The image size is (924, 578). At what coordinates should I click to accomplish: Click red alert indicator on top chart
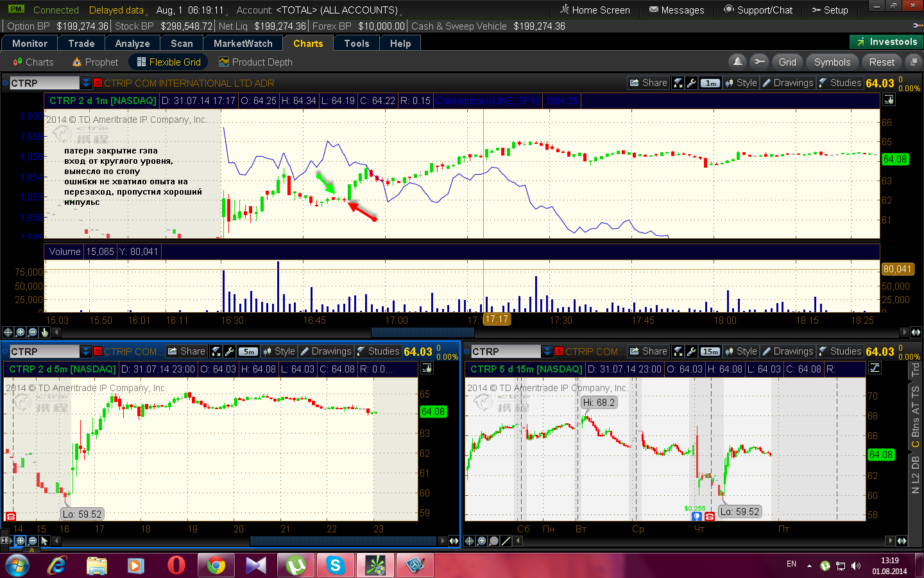click(x=98, y=83)
